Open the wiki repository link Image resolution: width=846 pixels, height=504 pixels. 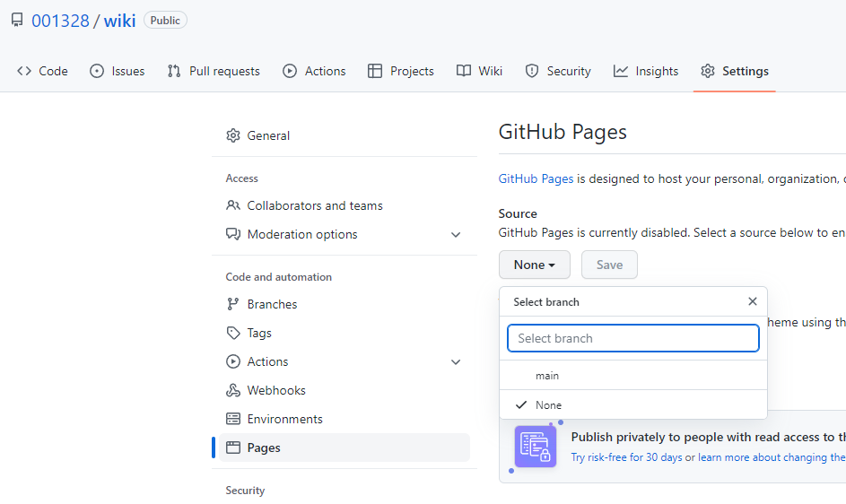click(119, 21)
